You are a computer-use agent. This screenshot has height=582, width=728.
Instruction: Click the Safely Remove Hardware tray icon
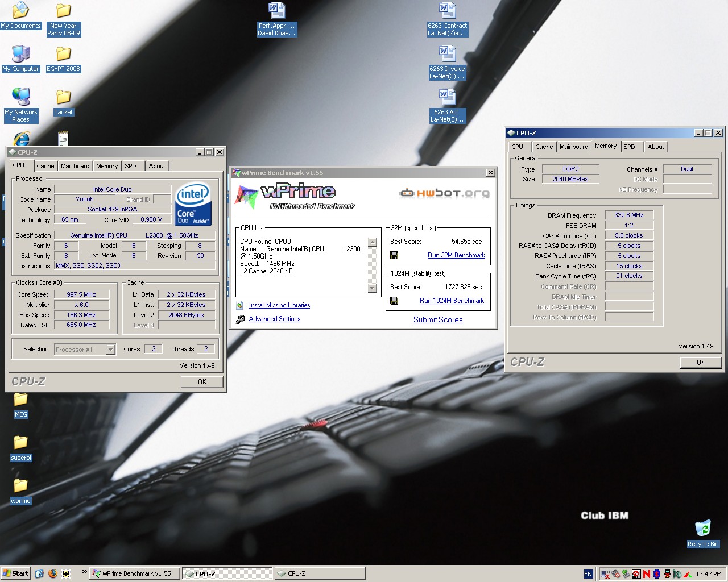pyautogui.click(x=626, y=574)
